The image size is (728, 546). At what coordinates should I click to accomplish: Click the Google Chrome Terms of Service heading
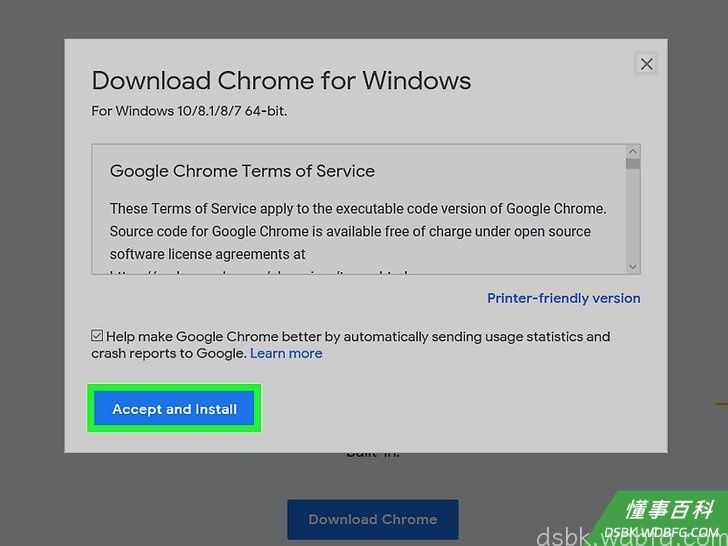pos(242,171)
